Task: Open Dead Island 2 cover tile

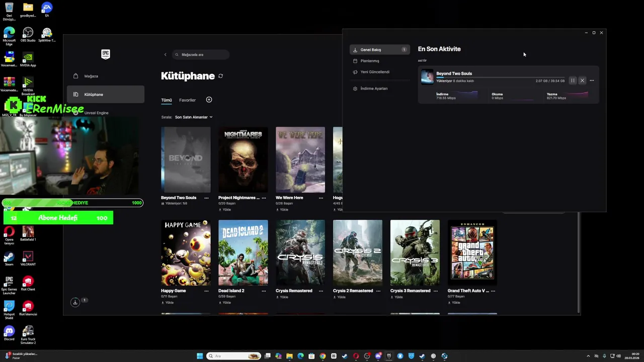Action: [x=243, y=252]
